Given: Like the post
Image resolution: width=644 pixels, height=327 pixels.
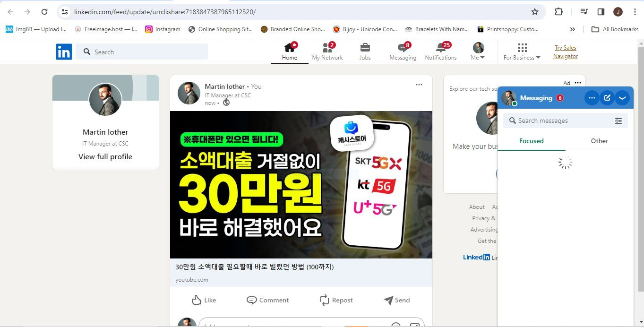Looking at the screenshot, I should point(204,300).
